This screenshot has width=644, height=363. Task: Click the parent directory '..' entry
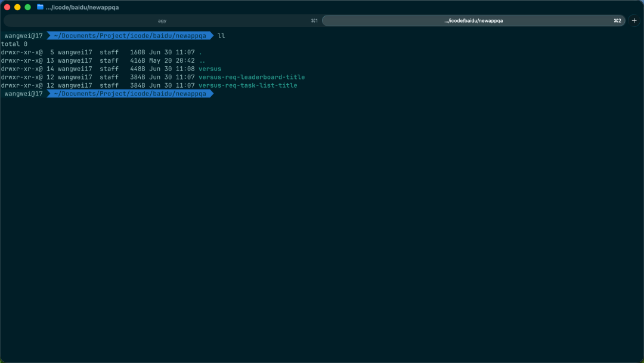point(202,61)
